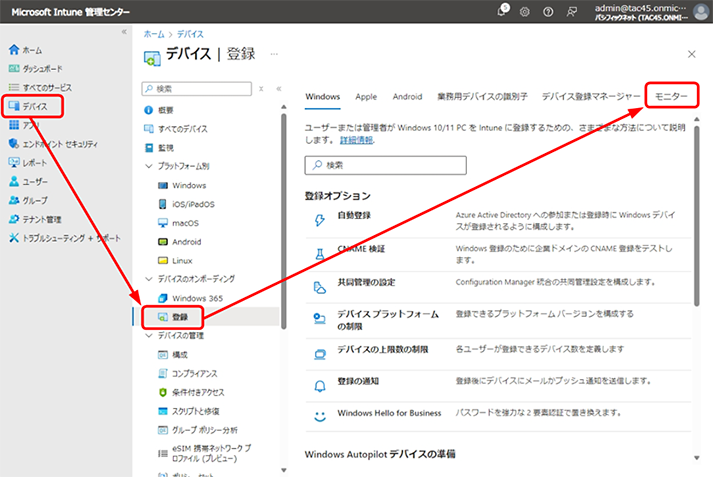Open すべてのデバイス in device menu
Screen dimensions: 713x477
click(176, 129)
